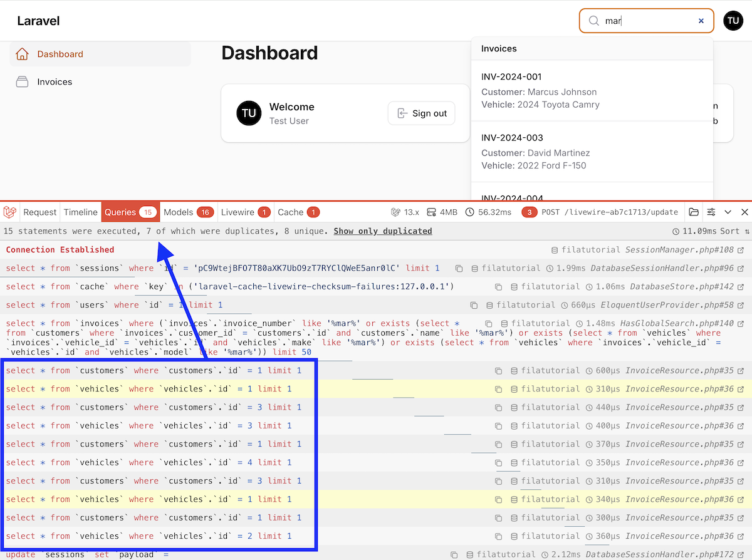This screenshot has height=560, width=752.
Task: Open the TU user avatar menu
Action: (x=733, y=21)
